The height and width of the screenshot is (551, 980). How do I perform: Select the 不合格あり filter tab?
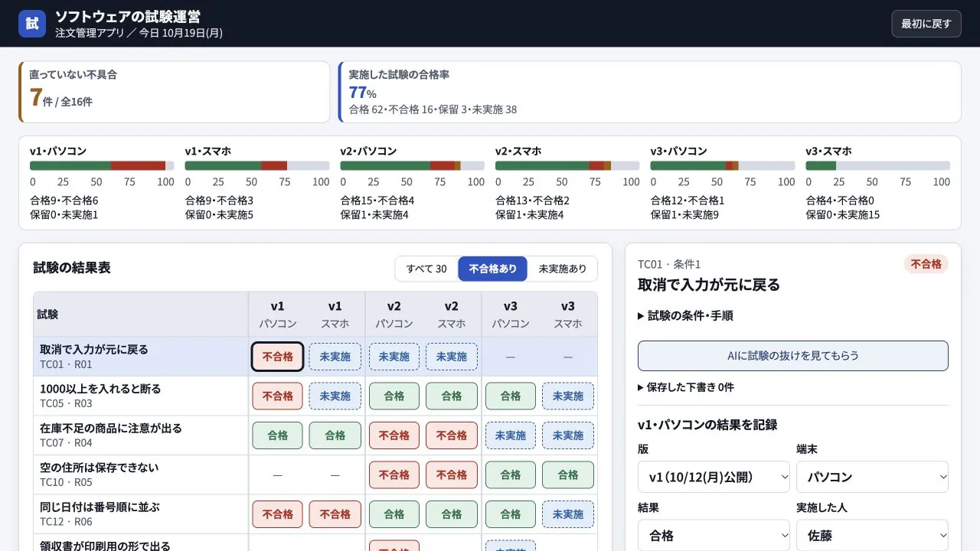[492, 269]
